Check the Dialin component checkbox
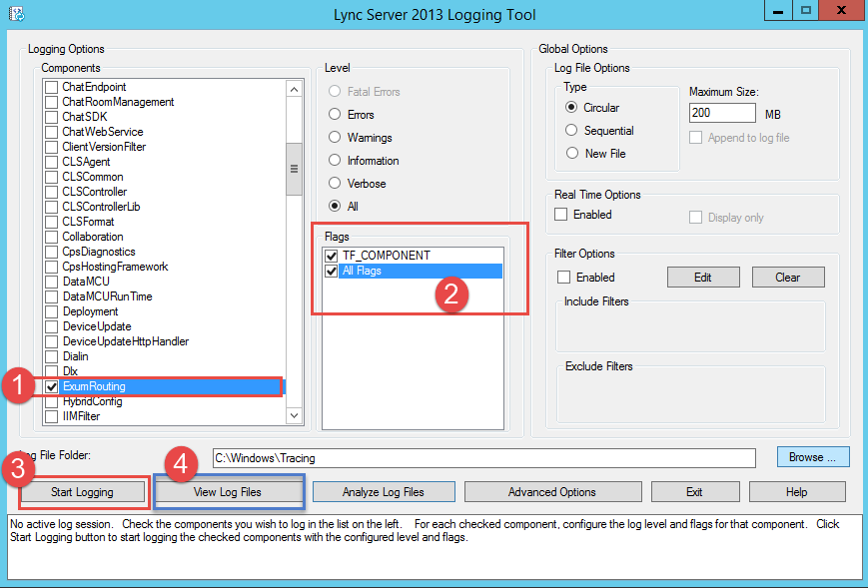Viewport: 868px width, 588px height. pyautogui.click(x=52, y=356)
